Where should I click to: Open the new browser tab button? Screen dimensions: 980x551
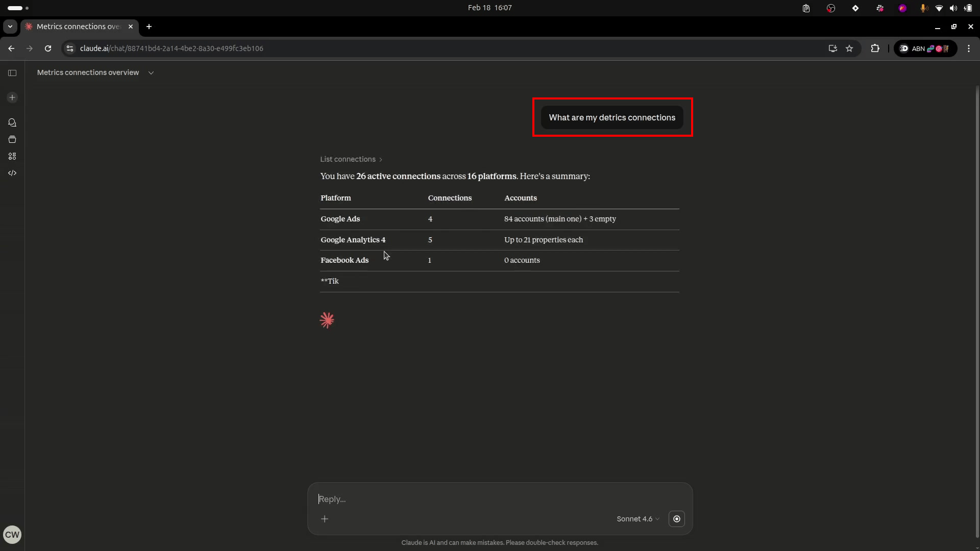(149, 27)
